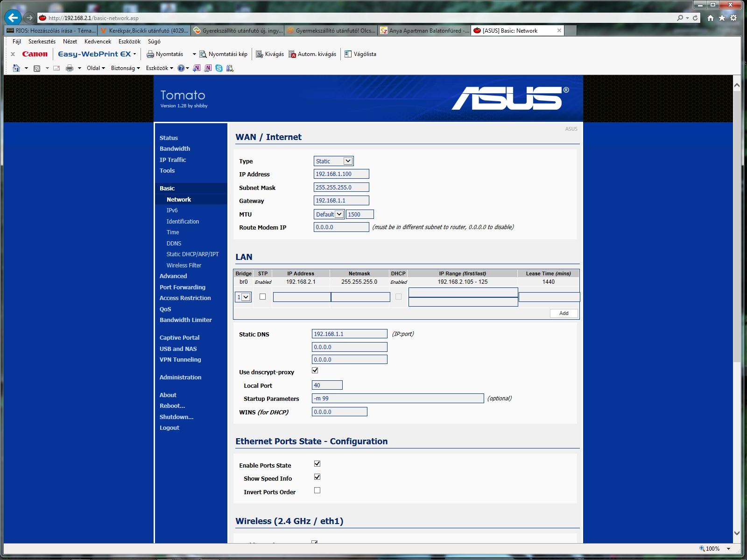The image size is (747, 560).
Task: Click the page scrollbar down arrow
Action: 737,533
